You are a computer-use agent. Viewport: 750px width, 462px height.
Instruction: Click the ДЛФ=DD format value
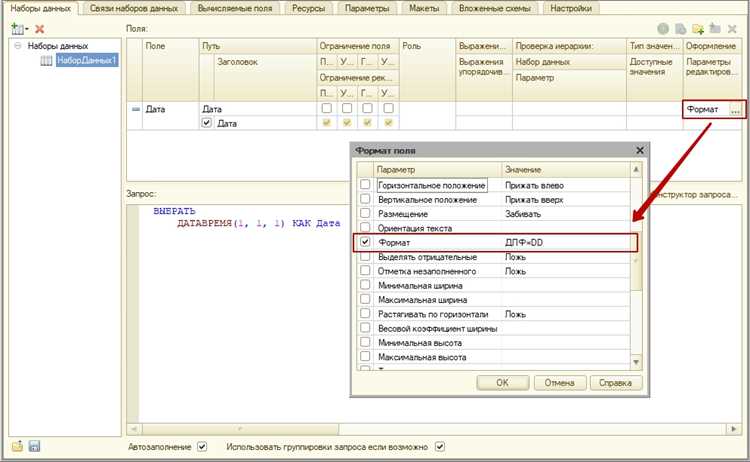[x=524, y=242]
